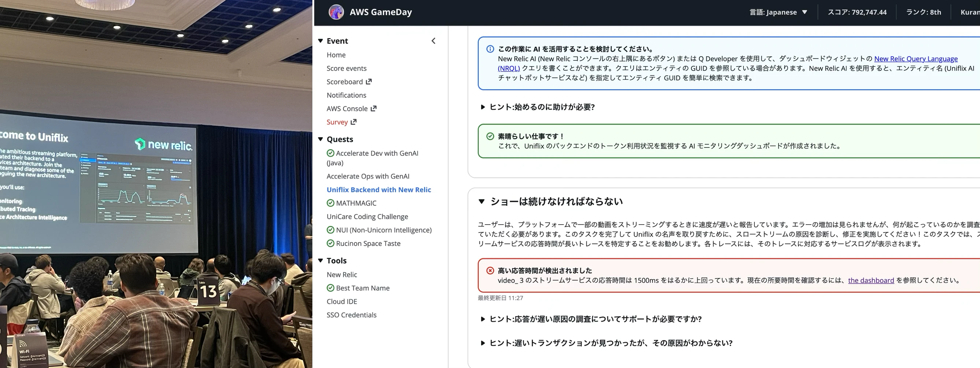Image resolution: width=980 pixels, height=368 pixels.
Task: Open the NUI (Non-Unicorn Intelligence) quest
Action: click(384, 230)
